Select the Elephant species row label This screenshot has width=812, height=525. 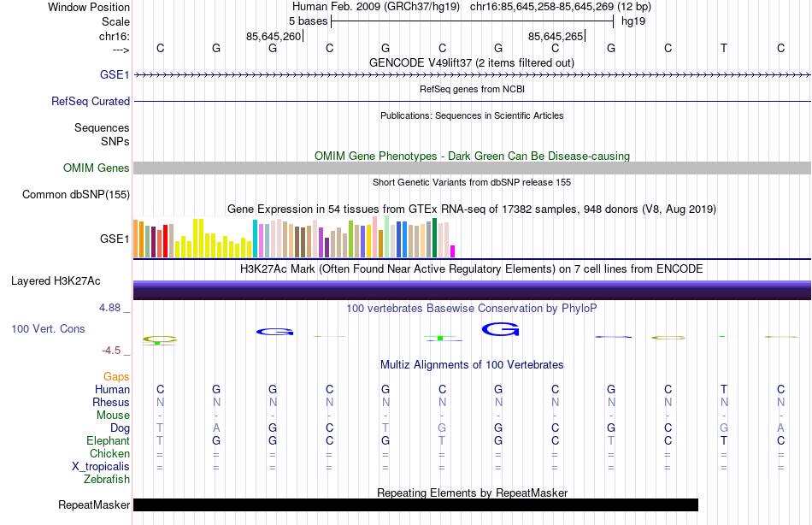click(108, 440)
